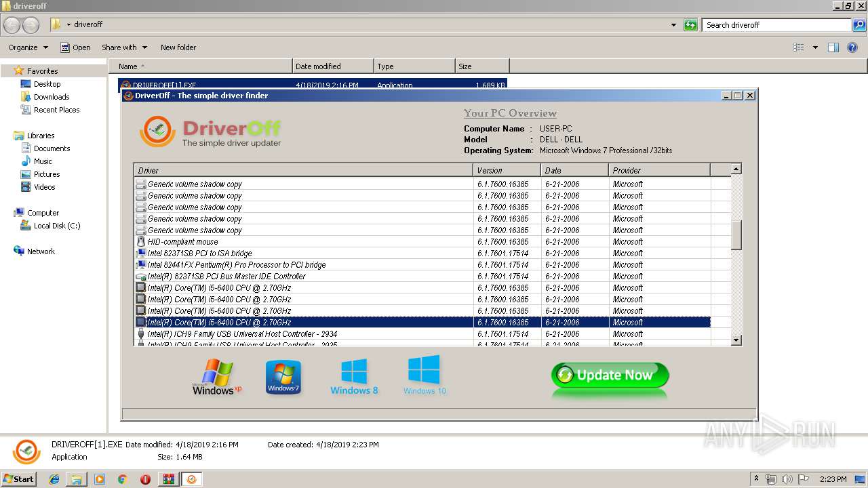
Task: Click icon beside 82441FX Pentium Pro Processor
Action: click(141, 265)
